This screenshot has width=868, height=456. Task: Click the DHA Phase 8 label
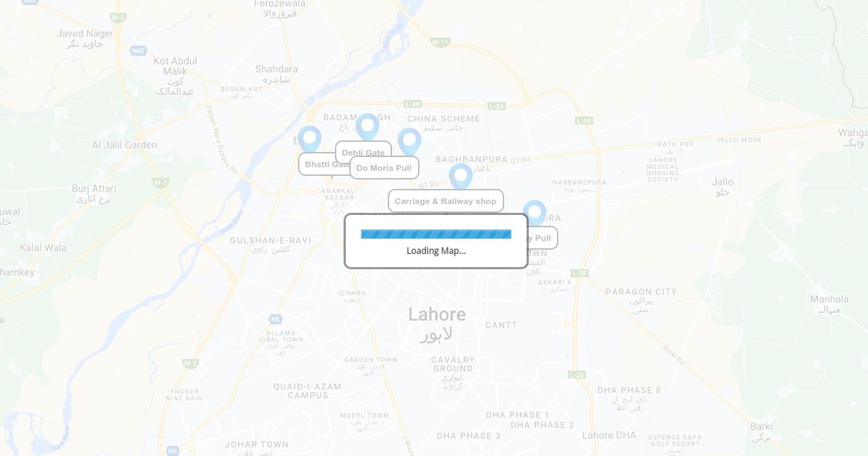[x=629, y=390]
